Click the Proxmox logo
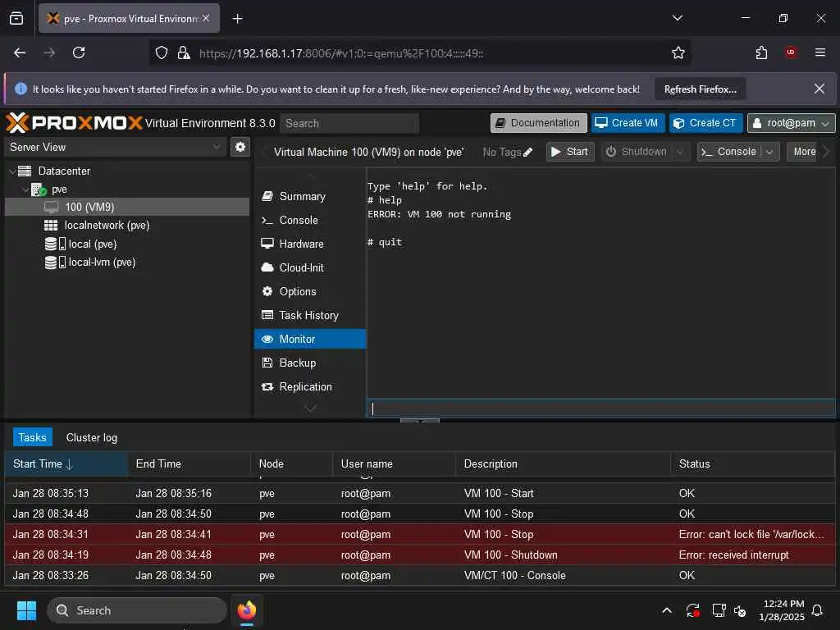The image size is (840, 630). point(75,123)
